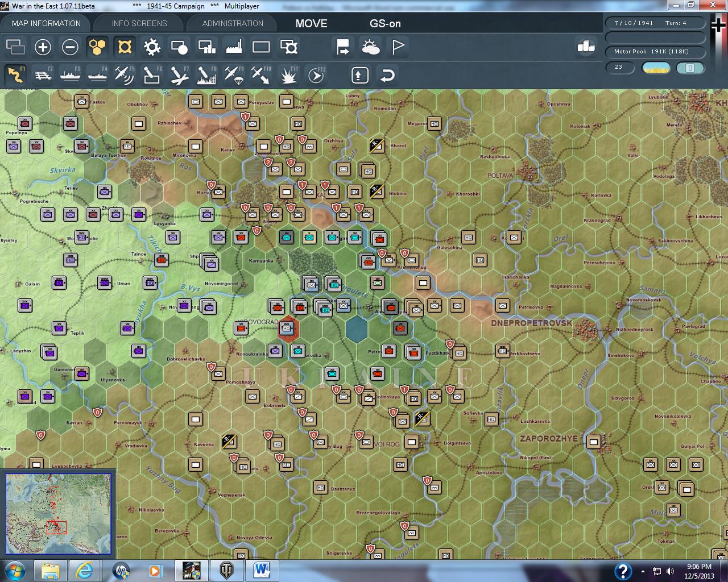728x582 pixels.
Task: Click the DNEPROPETROVSK city label
Action: click(x=532, y=323)
